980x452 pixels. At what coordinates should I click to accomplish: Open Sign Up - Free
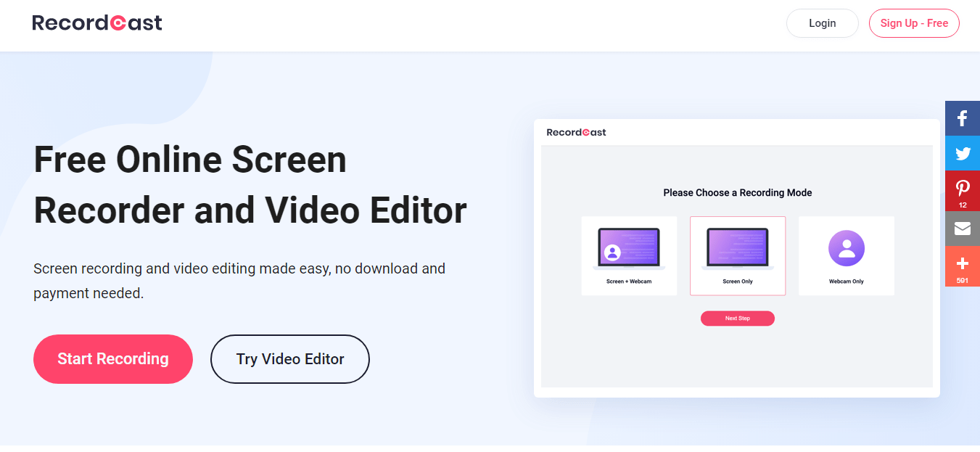(x=913, y=23)
